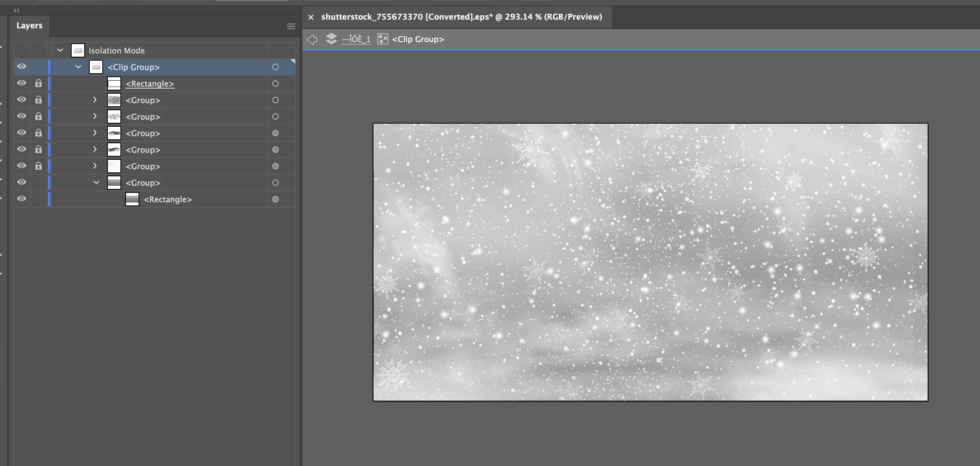980x466 pixels.
Task: Click target circle of Clip Group row
Action: (276, 67)
